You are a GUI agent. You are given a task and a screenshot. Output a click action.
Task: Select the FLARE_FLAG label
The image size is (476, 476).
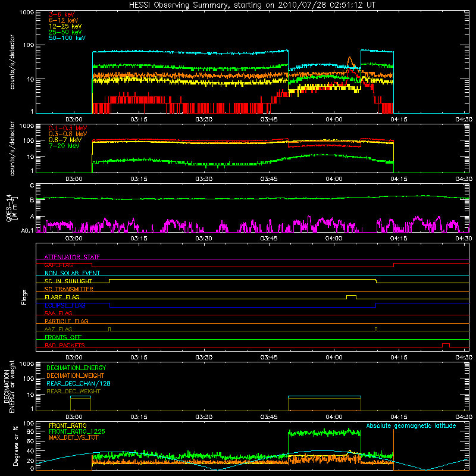coord(62,297)
